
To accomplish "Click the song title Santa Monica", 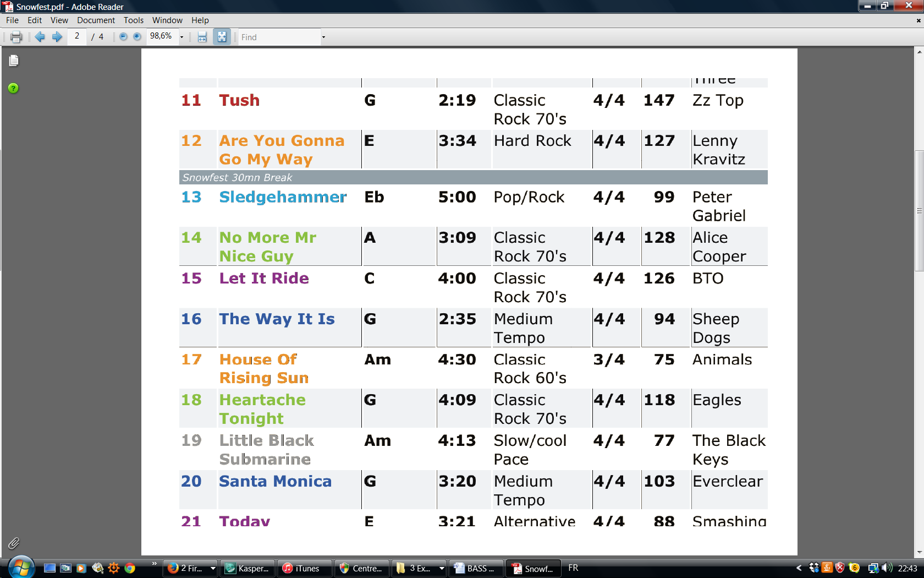I will point(275,481).
